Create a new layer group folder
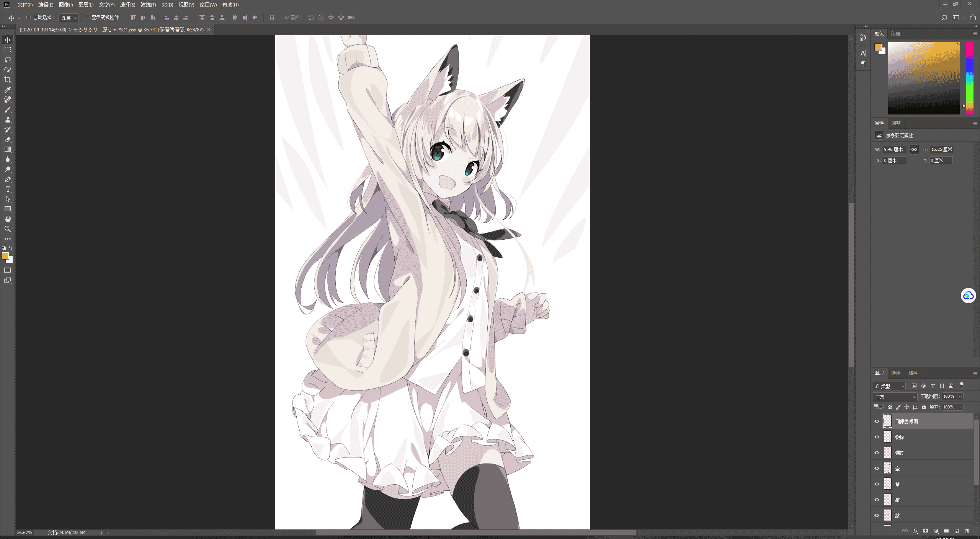This screenshot has height=539, width=980. click(x=946, y=531)
